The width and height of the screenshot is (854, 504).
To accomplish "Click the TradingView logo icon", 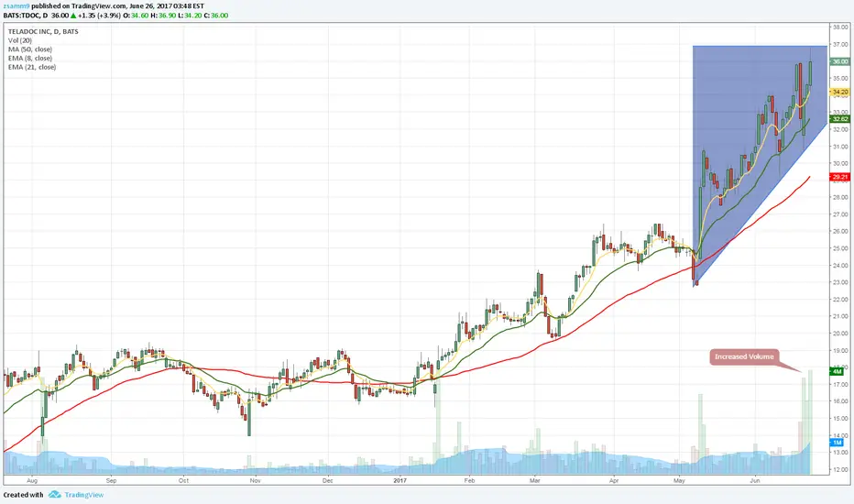I will (54, 495).
